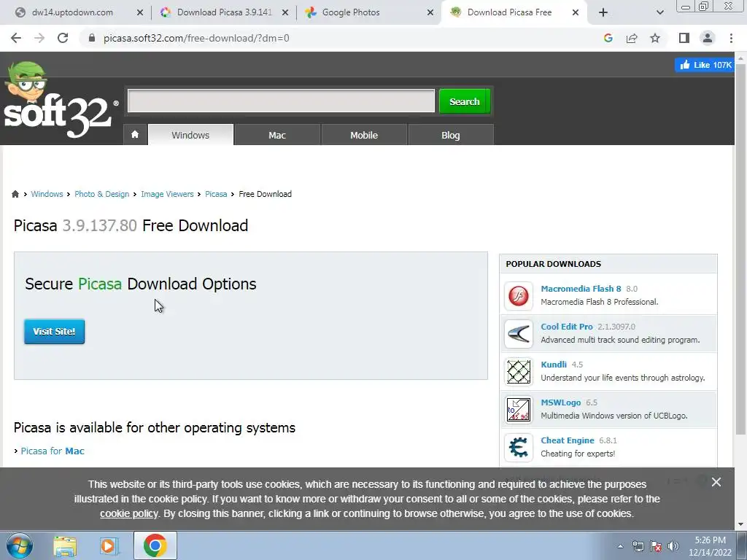Open the browser side panel
This screenshot has width=747, height=560.
[x=684, y=38]
